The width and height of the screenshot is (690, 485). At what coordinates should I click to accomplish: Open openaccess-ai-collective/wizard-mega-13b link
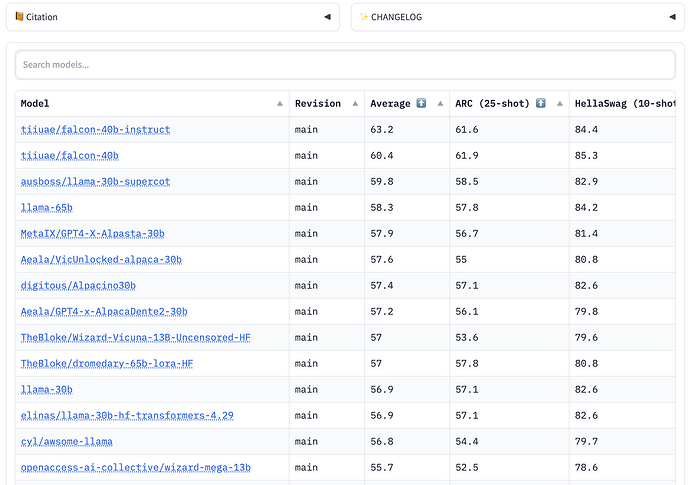tap(135, 467)
